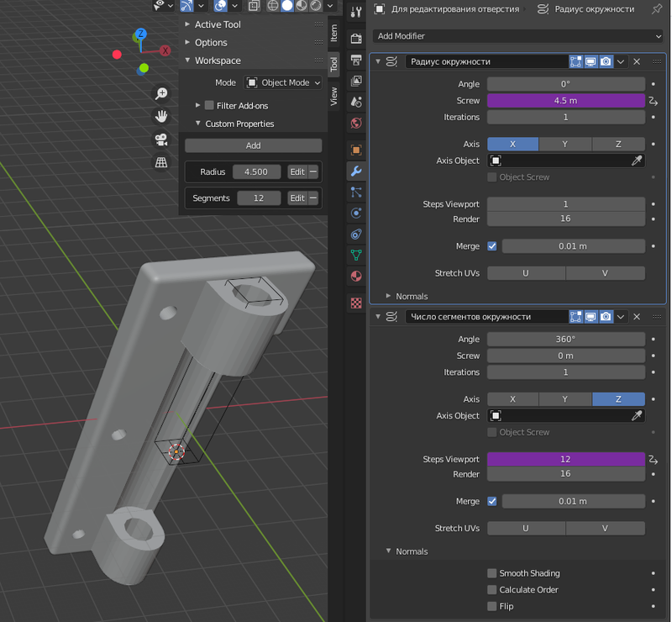The height and width of the screenshot is (622, 672).
Task: Switch to the Item sidebar tab
Action: [x=333, y=33]
